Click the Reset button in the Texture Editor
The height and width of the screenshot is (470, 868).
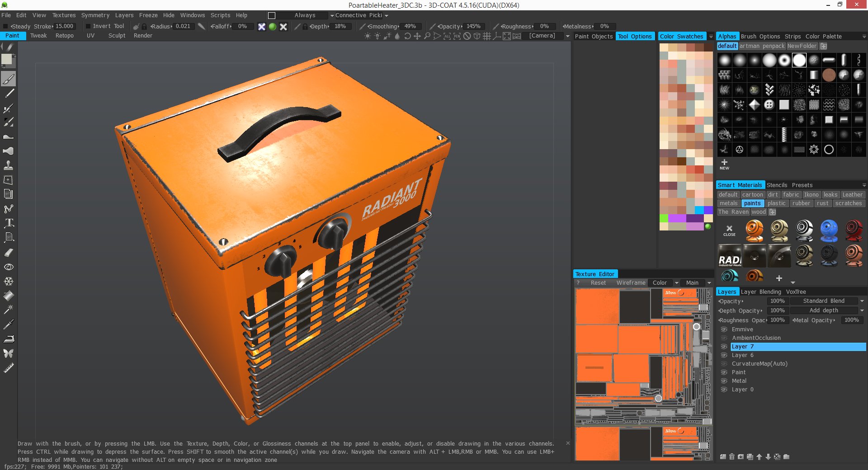598,282
